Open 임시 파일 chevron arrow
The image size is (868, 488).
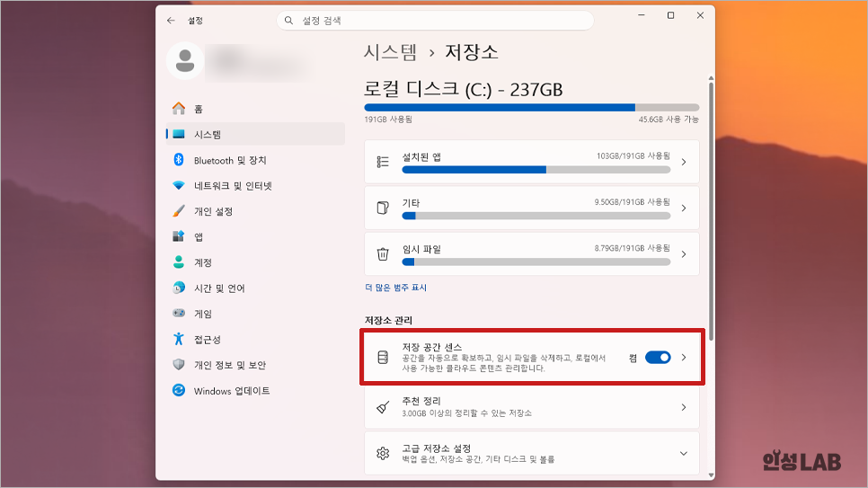(x=684, y=254)
